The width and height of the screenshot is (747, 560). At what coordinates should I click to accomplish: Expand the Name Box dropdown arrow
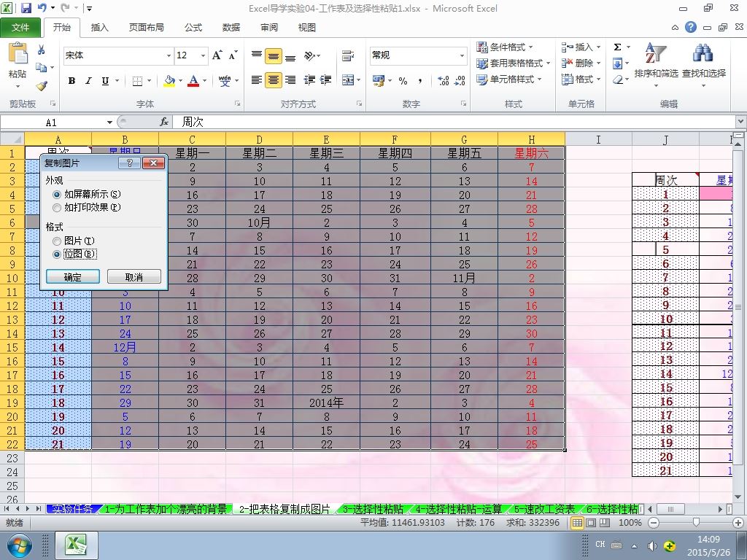[109, 122]
